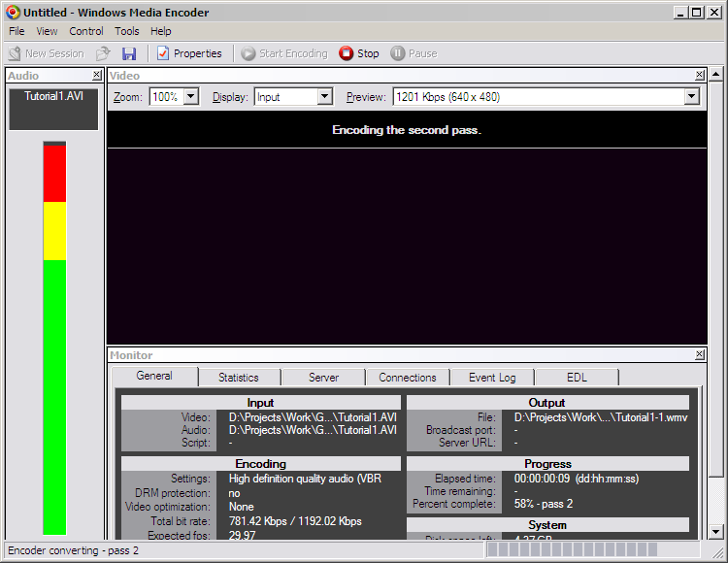Click the '58% - pass 2' percent complete value

point(544,504)
